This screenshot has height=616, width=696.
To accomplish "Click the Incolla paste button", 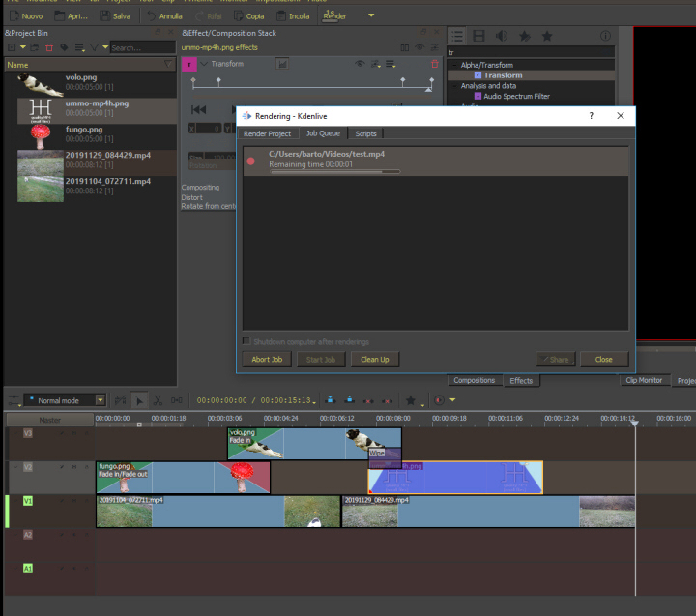I will (x=293, y=16).
